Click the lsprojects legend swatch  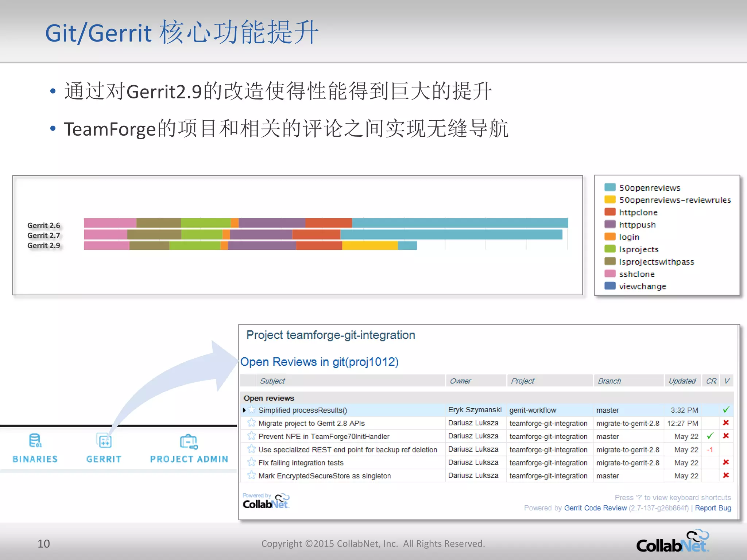[610, 249]
